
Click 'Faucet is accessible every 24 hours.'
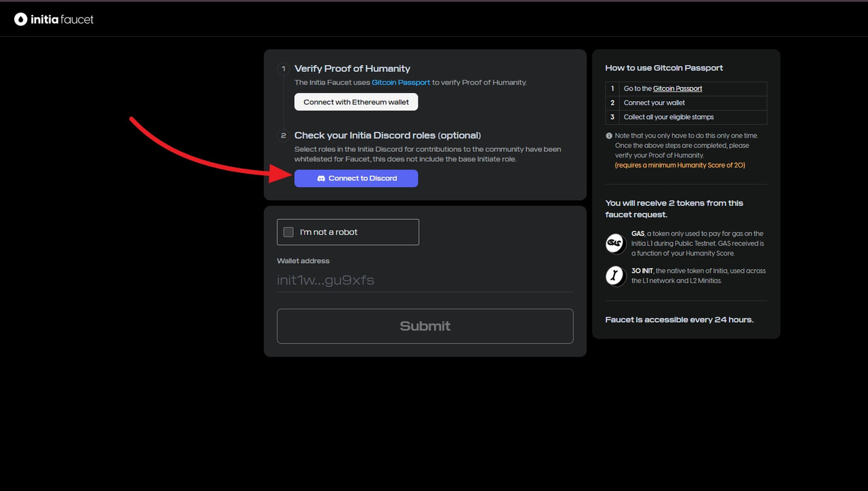coord(679,319)
